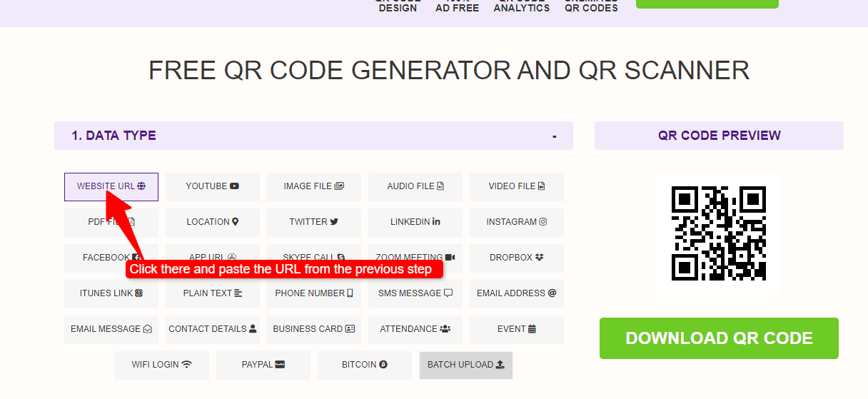Select the Website URL data type
Image resolution: width=868 pixels, height=399 pixels.
click(111, 186)
